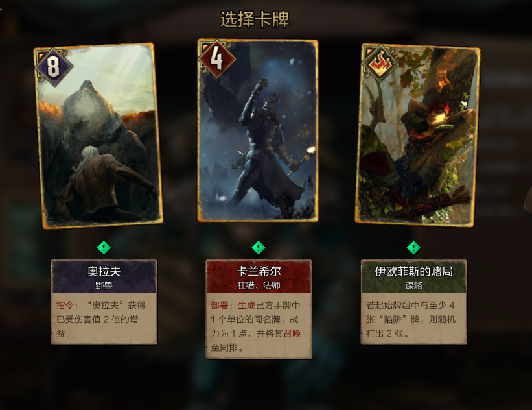532x410 pixels.
Task: Click the red 生成 keyword
Action: tap(246, 306)
